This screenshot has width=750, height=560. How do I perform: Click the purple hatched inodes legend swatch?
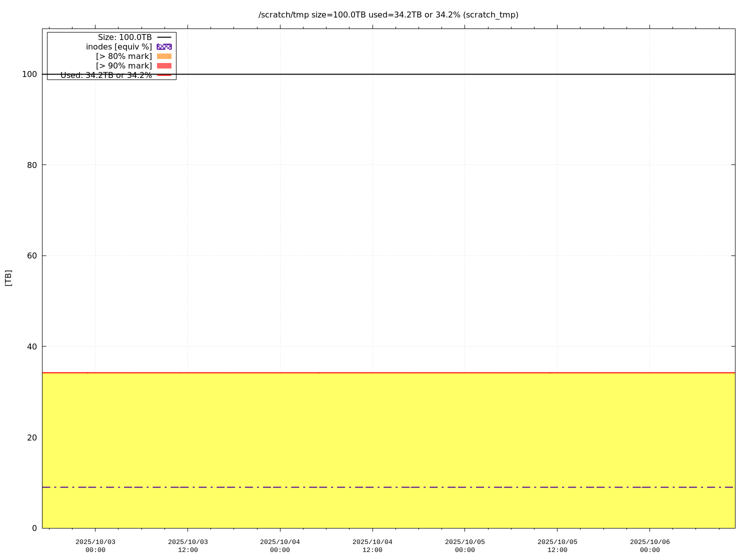point(163,46)
